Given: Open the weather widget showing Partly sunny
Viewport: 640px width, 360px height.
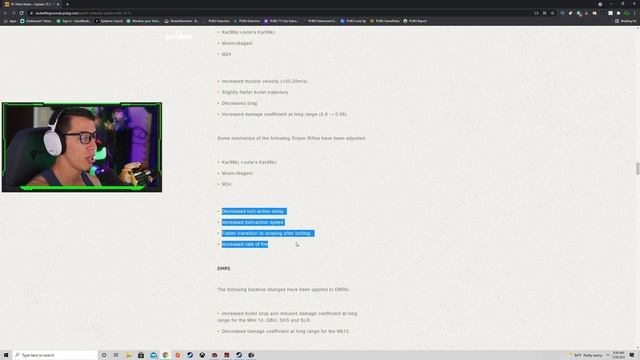Looking at the screenshot, I should click(585, 355).
